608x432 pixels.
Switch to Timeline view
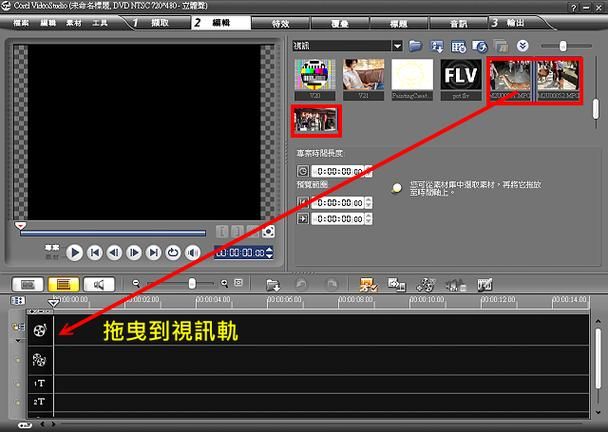[x=63, y=285]
